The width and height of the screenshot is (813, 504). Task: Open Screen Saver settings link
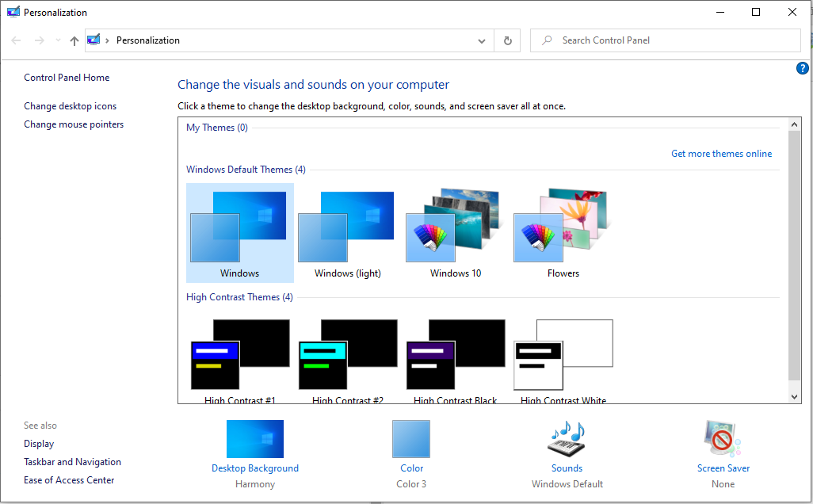point(723,468)
